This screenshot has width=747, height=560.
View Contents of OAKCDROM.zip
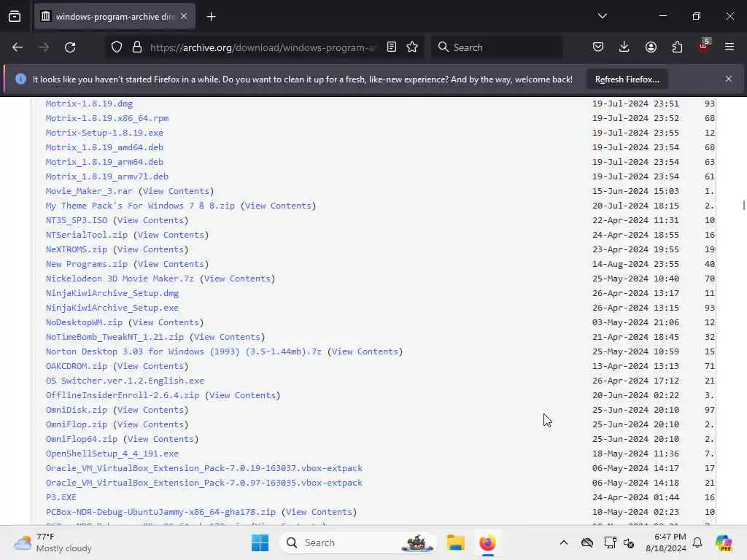point(150,366)
